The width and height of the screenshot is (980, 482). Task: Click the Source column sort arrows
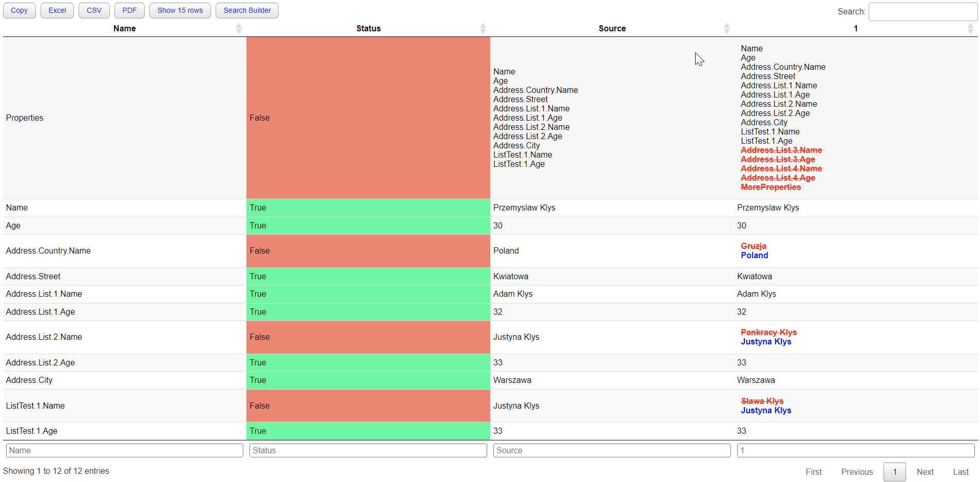pyautogui.click(x=726, y=29)
